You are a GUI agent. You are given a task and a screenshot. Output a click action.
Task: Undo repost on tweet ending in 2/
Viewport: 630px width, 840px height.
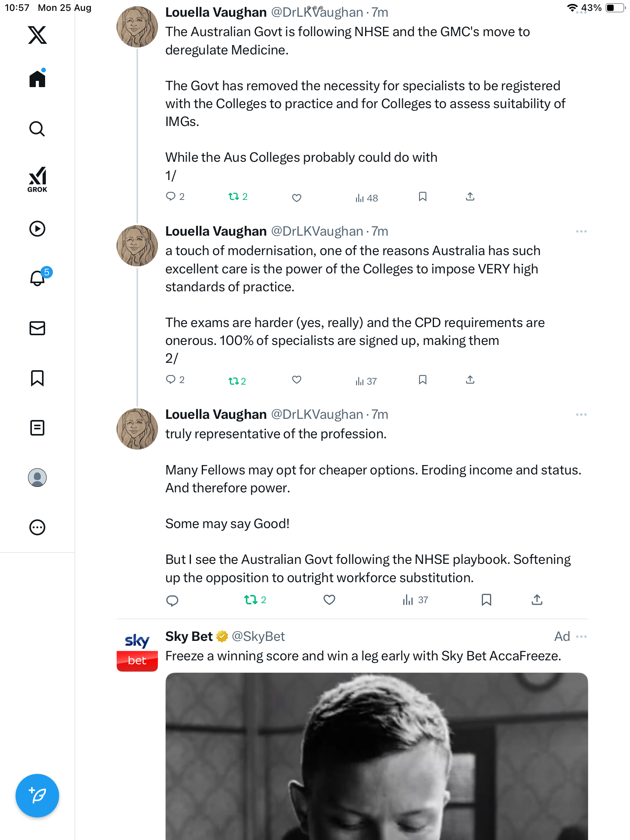point(237,381)
